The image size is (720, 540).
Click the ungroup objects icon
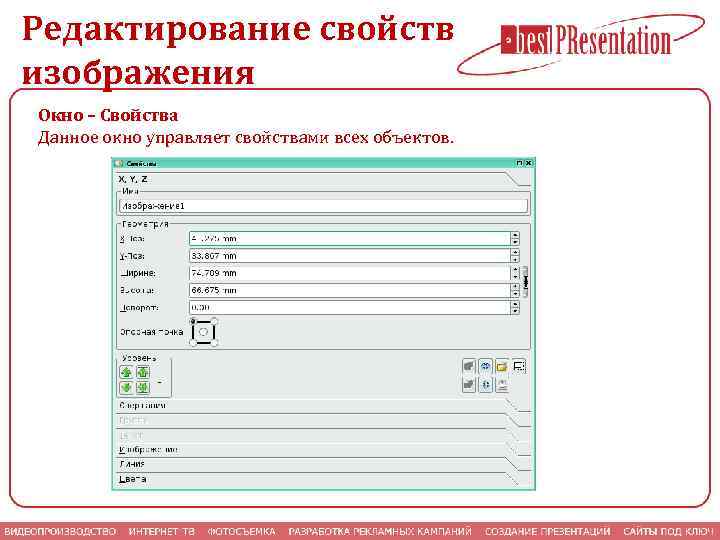[468, 385]
